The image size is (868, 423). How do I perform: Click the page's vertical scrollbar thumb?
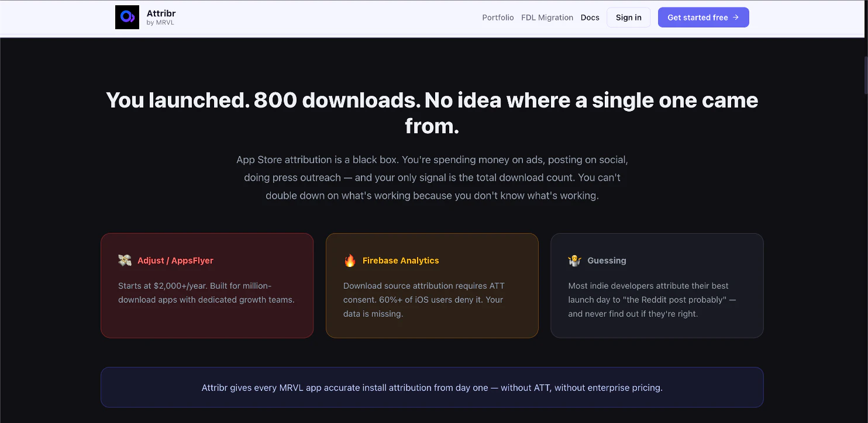click(x=865, y=75)
